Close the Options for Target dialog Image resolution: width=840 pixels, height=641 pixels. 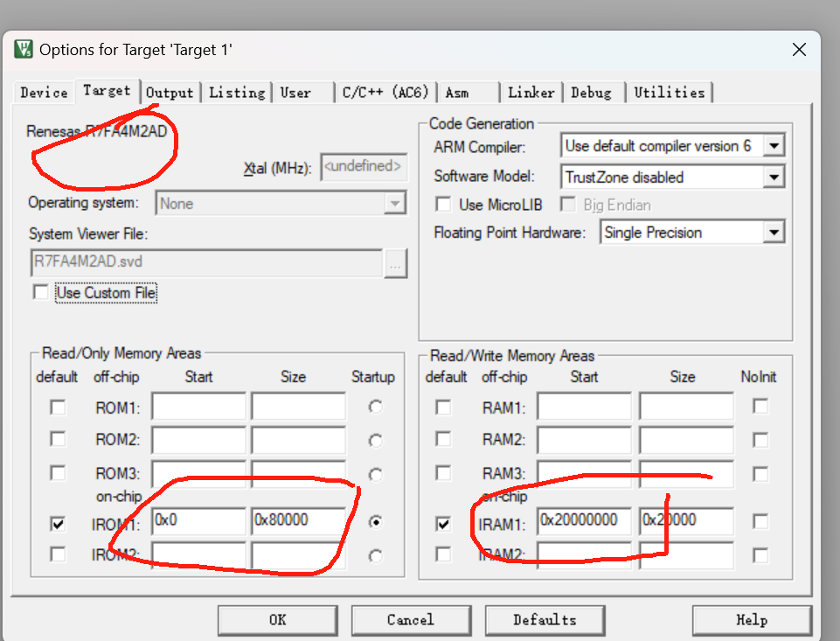click(x=799, y=50)
